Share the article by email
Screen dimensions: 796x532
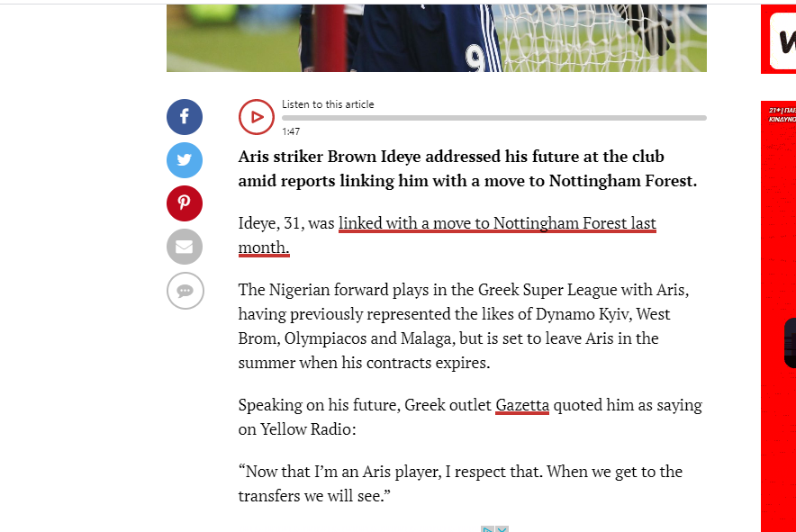coord(185,247)
